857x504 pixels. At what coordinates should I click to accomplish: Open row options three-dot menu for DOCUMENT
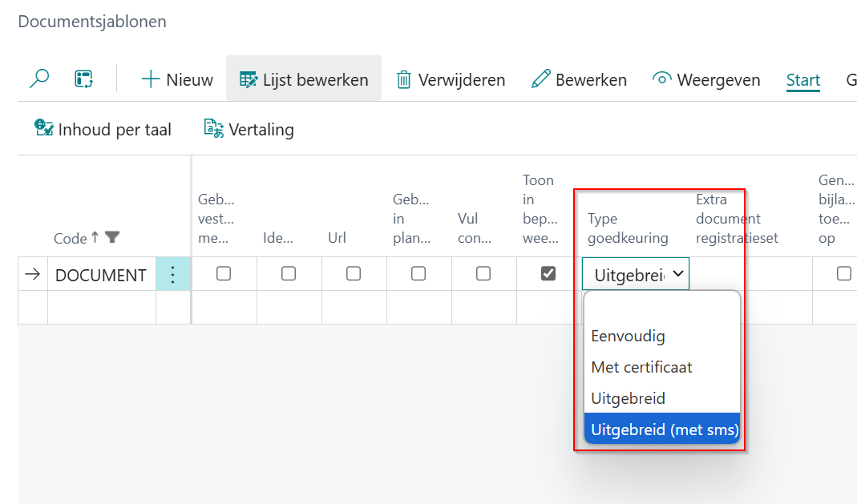pyautogui.click(x=173, y=274)
